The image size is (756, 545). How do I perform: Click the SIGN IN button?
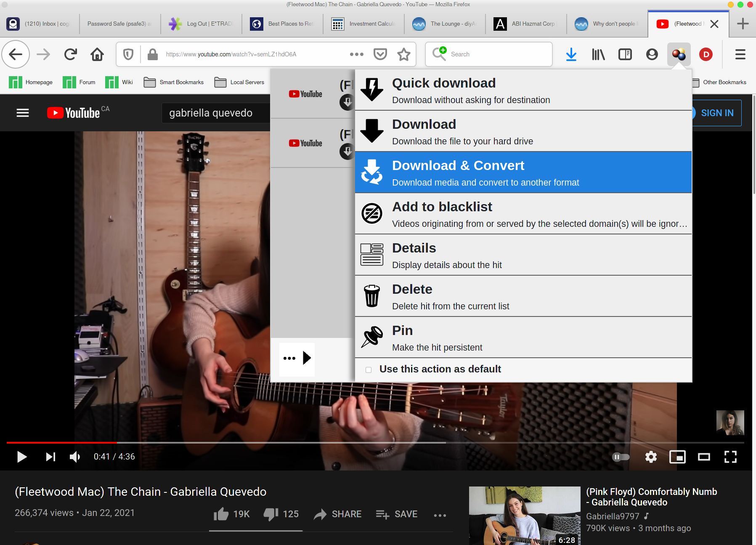pyautogui.click(x=717, y=113)
